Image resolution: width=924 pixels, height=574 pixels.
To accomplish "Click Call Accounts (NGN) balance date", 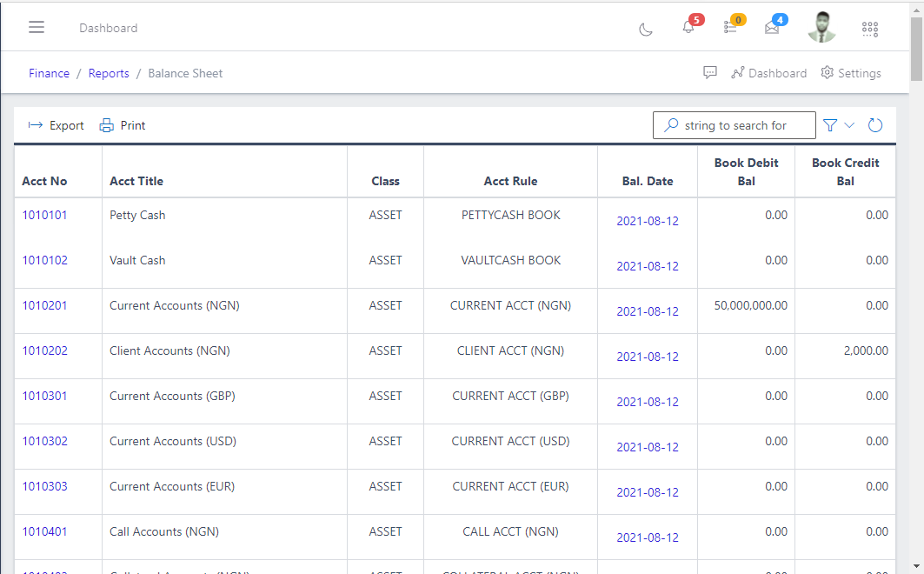I will click(x=648, y=537).
